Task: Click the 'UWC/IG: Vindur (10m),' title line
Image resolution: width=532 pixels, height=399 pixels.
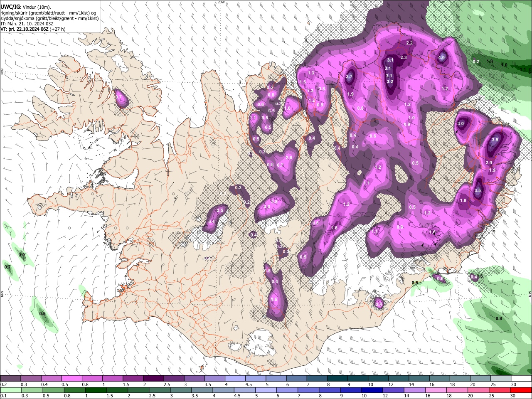Action: tap(26, 7)
